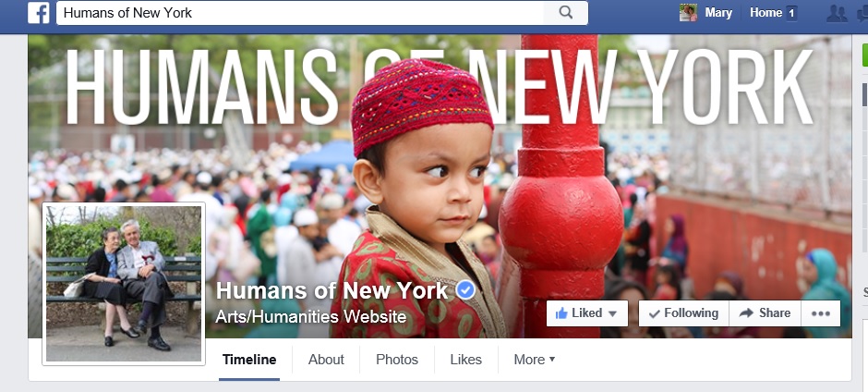Open the friend requests icon
This screenshot has height=392, width=868.
[x=837, y=13]
